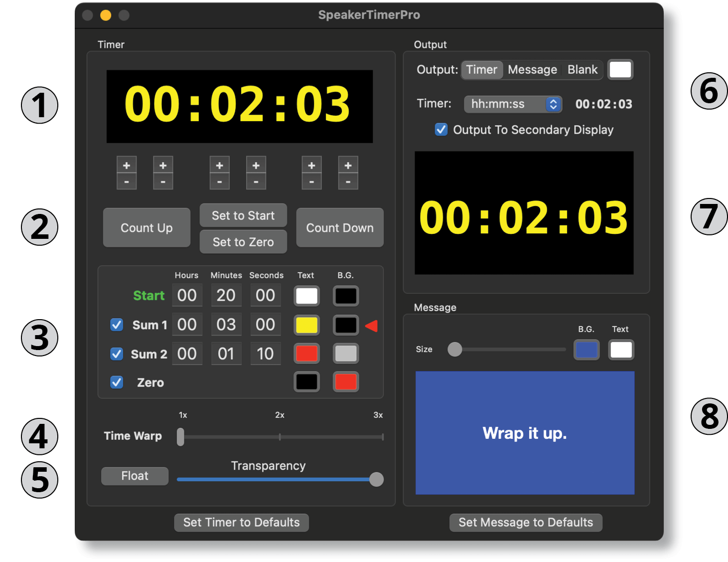The width and height of the screenshot is (728, 562).
Task: Increase the minutes units digit with plus
Action: (256, 165)
